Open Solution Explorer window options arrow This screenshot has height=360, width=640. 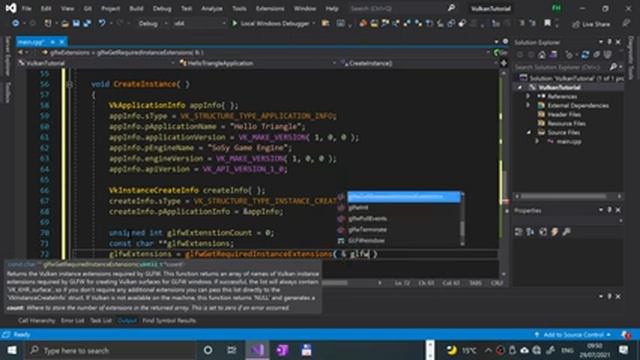(x=601, y=42)
